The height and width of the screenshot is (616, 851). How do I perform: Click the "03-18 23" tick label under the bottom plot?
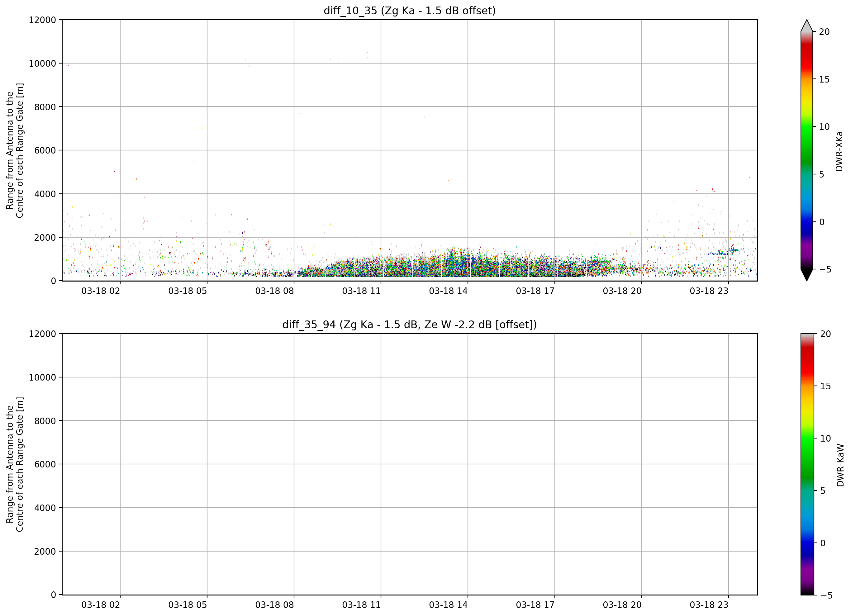coord(709,605)
